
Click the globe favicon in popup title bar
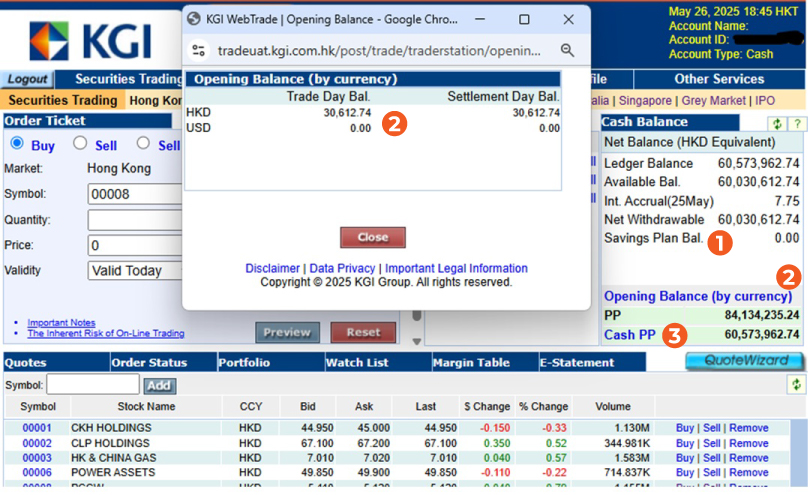(x=194, y=19)
